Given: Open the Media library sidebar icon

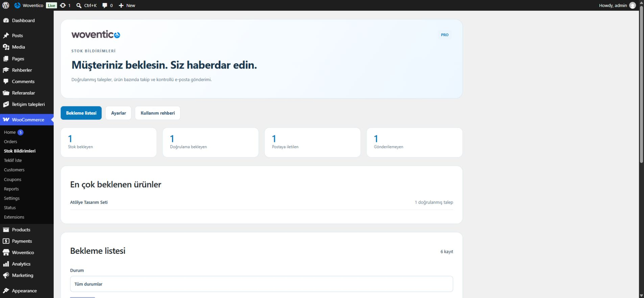Looking at the screenshot, I should 6,47.
